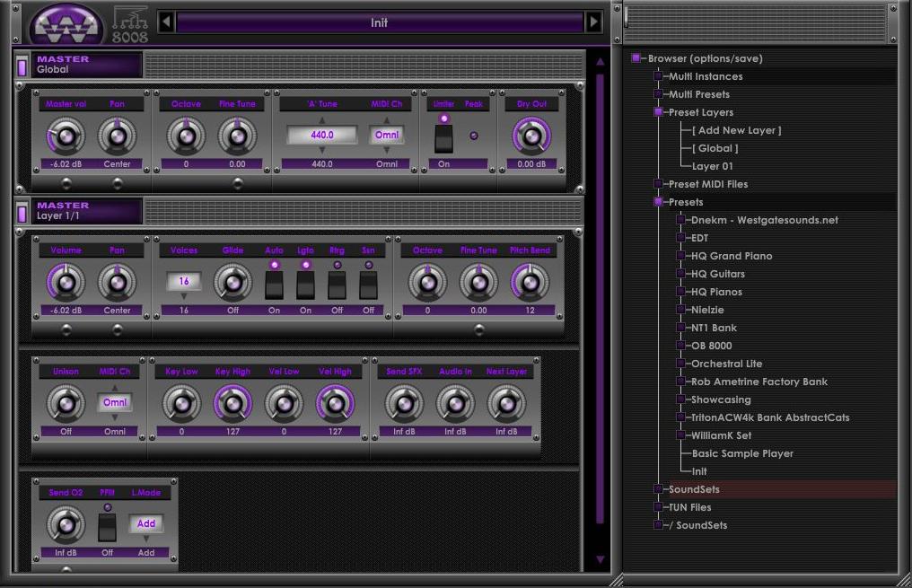Toggle the Auto switch

[x=274, y=285]
